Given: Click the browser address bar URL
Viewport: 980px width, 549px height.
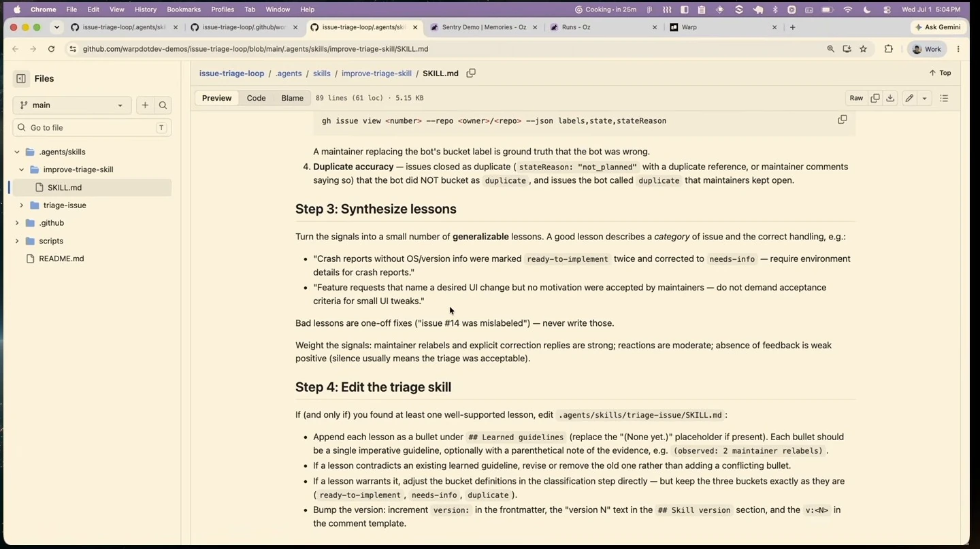Looking at the screenshot, I should [255, 49].
